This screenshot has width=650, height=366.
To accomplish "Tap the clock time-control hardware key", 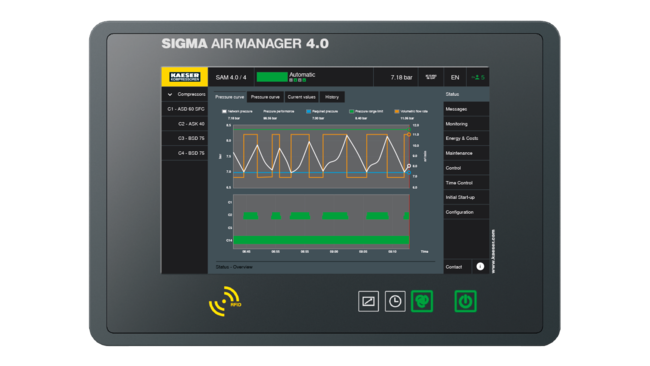I will coord(395,301).
